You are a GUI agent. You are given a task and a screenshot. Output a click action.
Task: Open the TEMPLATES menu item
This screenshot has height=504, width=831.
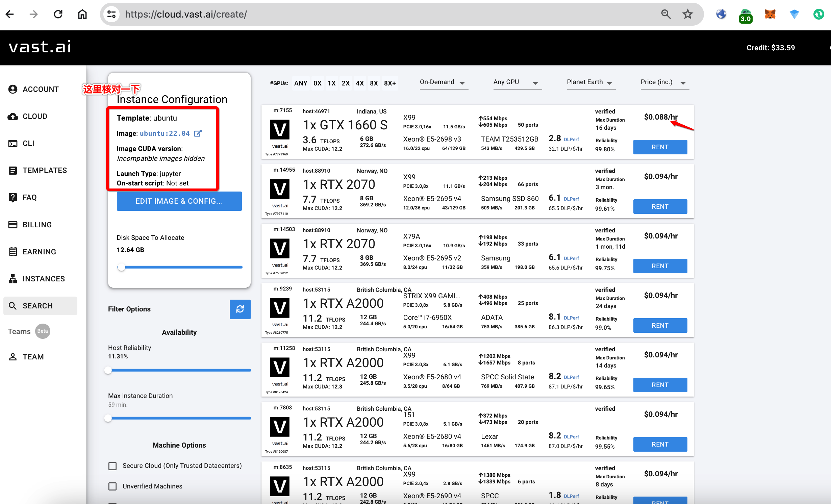click(41, 171)
